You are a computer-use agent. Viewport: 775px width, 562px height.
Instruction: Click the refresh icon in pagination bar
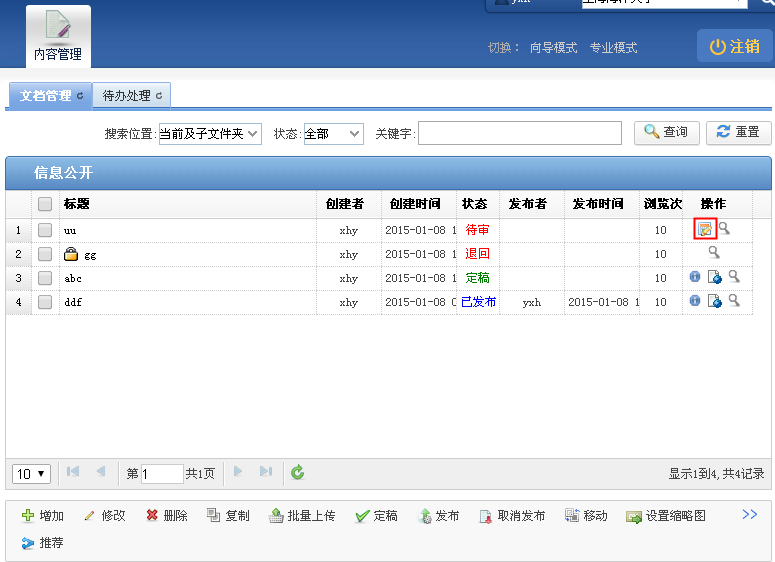click(297, 473)
